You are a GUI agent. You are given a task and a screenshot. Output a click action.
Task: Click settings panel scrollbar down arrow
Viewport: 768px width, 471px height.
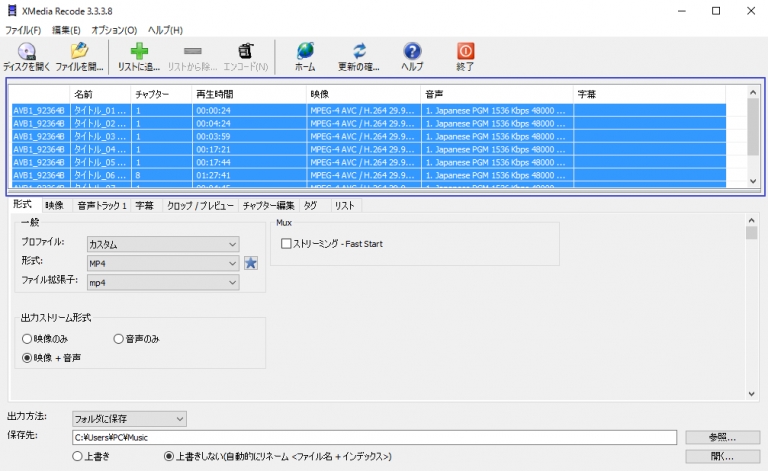tap(751, 394)
